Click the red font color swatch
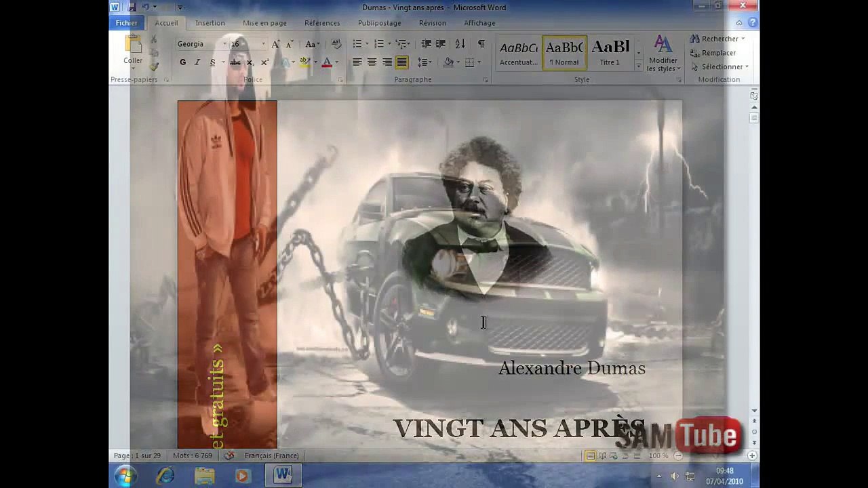This screenshot has height=488, width=868. point(327,62)
